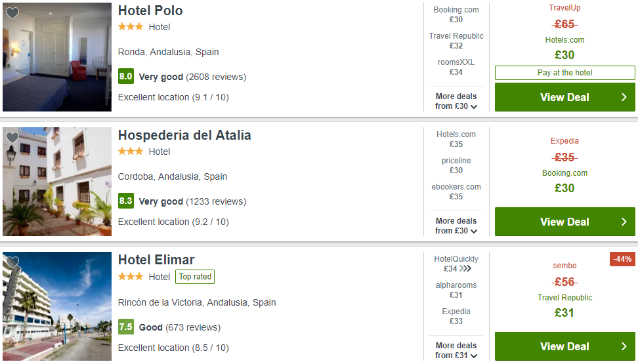View Deal for Hospederia del Atalia
Viewport: 638px width, 364px height.
coord(564,222)
